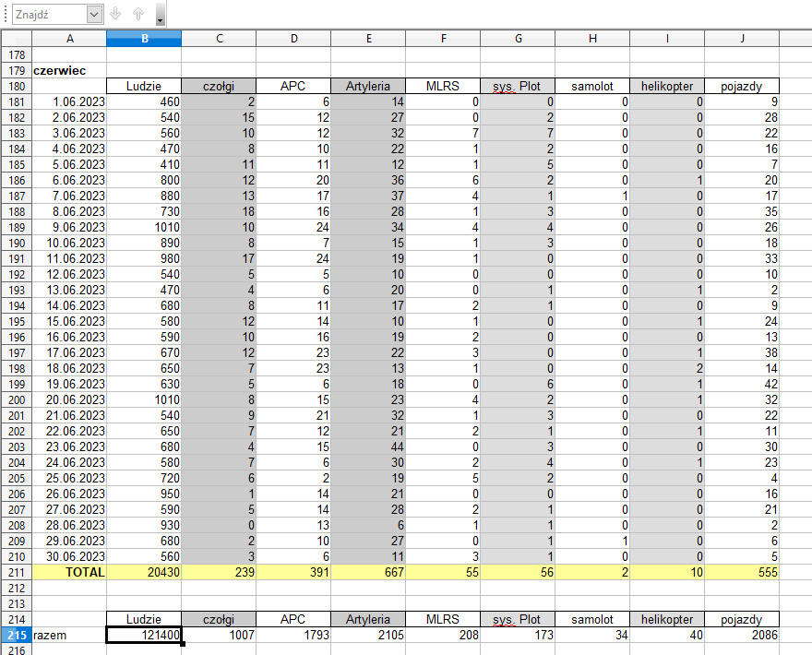
Task: Click the 'razem' label cell
Action: pos(69,635)
